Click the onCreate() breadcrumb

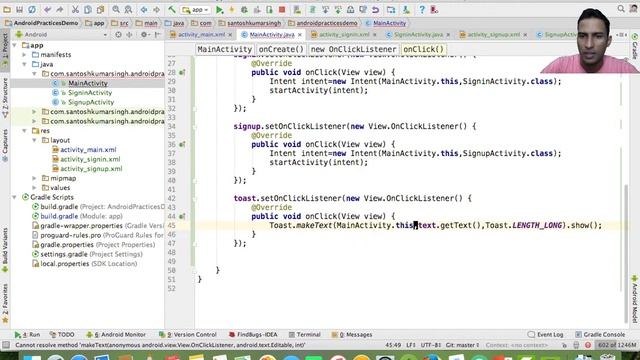click(281, 49)
